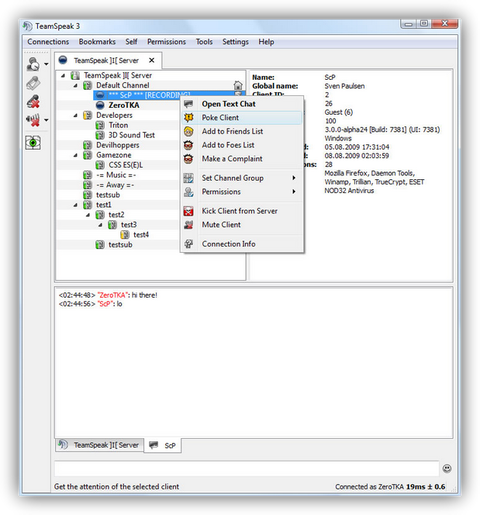
Task: Open the Tools menu
Action: point(204,42)
